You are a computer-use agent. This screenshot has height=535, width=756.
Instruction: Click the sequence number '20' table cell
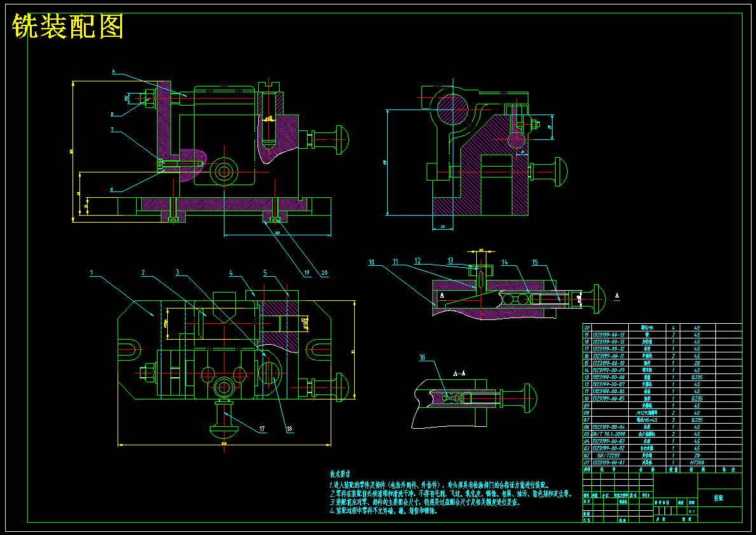point(587,328)
